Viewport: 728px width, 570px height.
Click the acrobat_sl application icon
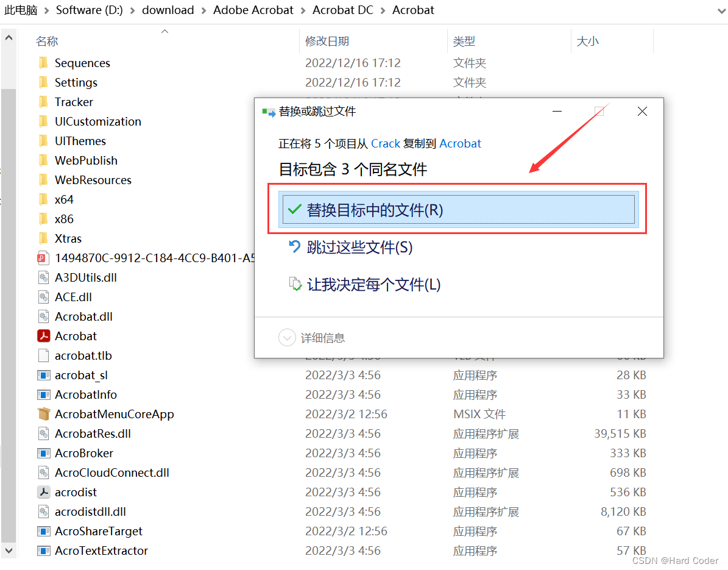[x=44, y=375]
